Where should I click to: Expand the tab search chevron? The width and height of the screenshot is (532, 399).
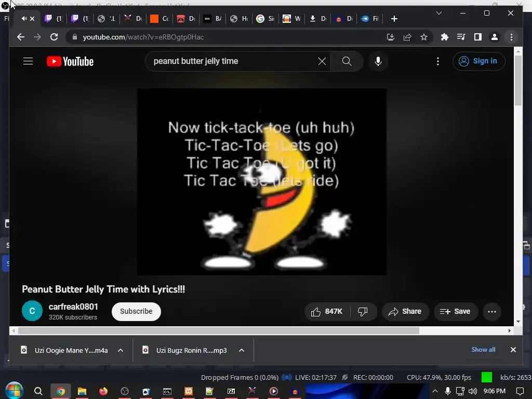(x=438, y=13)
